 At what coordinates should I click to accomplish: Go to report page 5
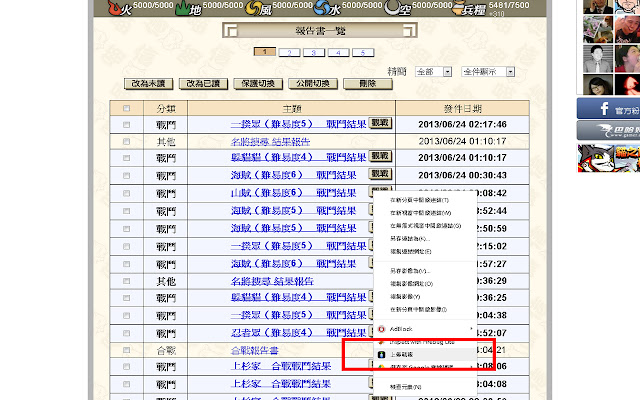click(363, 52)
